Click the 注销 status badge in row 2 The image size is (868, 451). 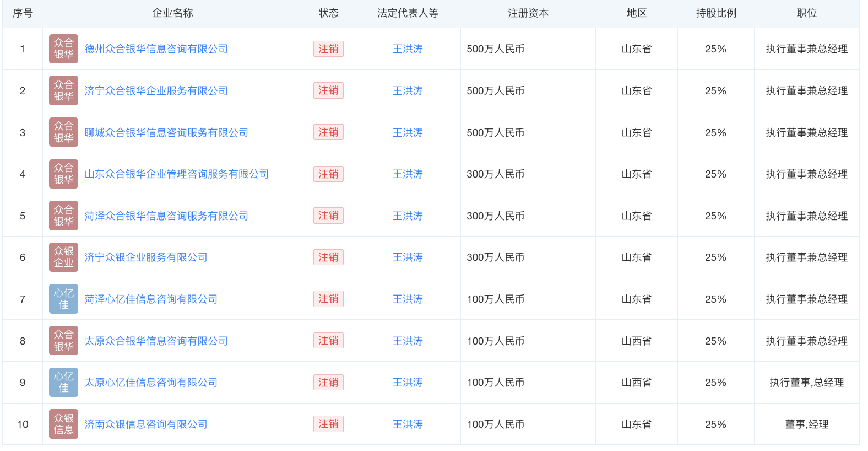328,90
